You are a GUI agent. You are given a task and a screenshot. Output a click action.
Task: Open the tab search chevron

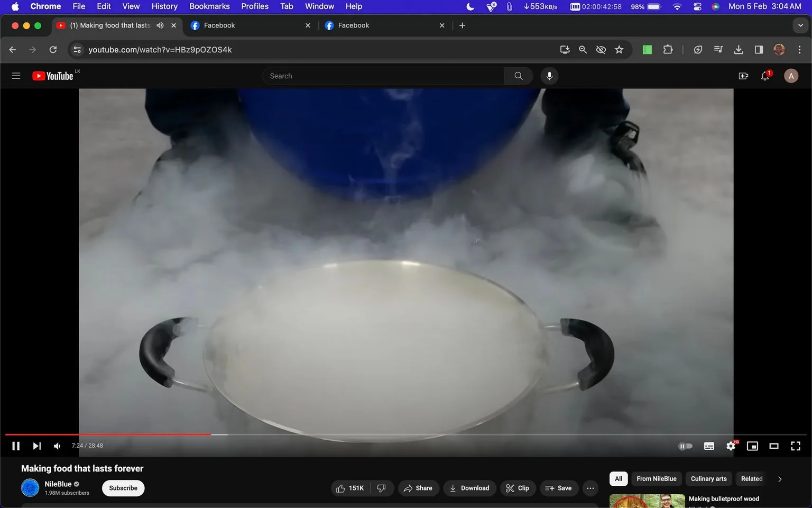coord(800,25)
